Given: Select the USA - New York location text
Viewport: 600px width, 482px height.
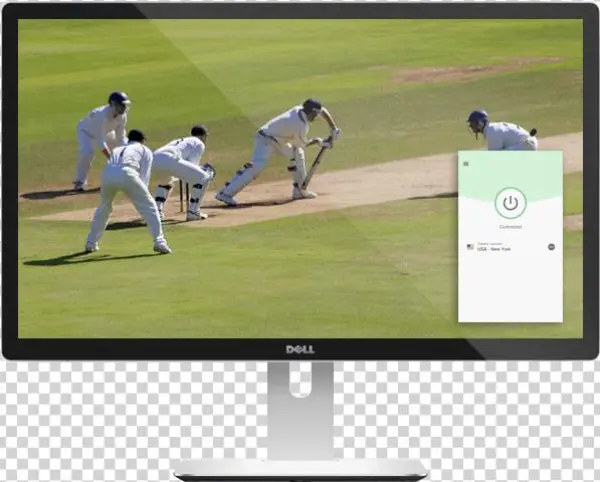Looking at the screenshot, I should 494,249.
